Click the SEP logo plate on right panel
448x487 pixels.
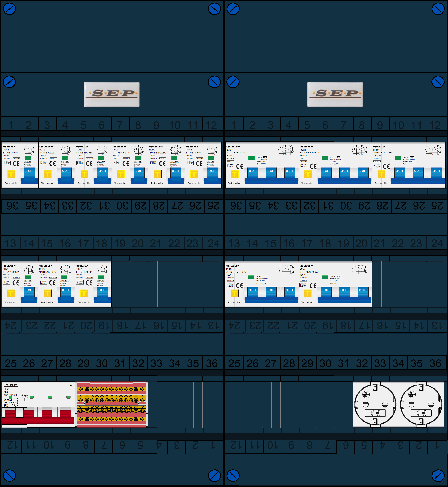tap(335, 94)
